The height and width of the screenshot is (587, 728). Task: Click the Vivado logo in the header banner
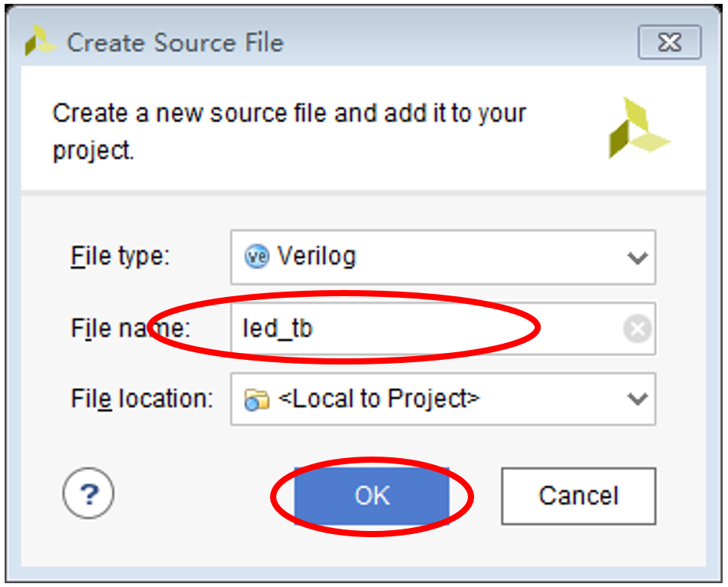pyautogui.click(x=638, y=129)
